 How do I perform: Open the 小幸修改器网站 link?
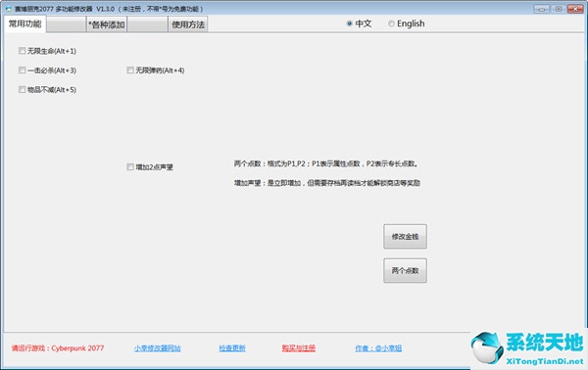point(157,348)
